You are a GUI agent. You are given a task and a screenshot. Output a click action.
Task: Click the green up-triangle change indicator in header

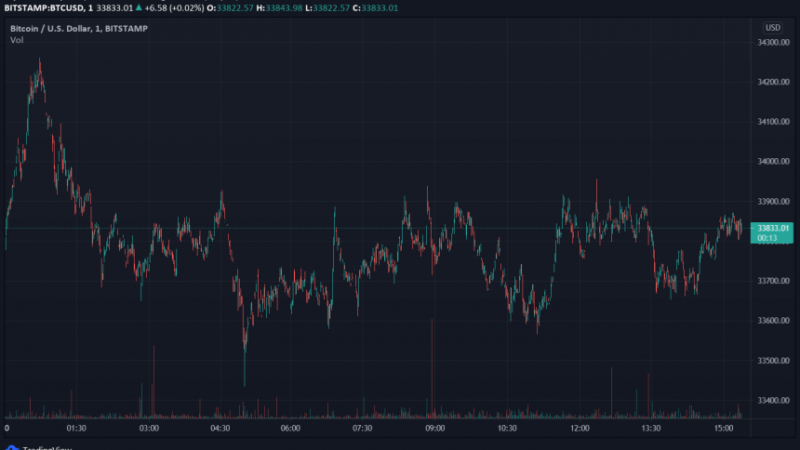click(138, 8)
